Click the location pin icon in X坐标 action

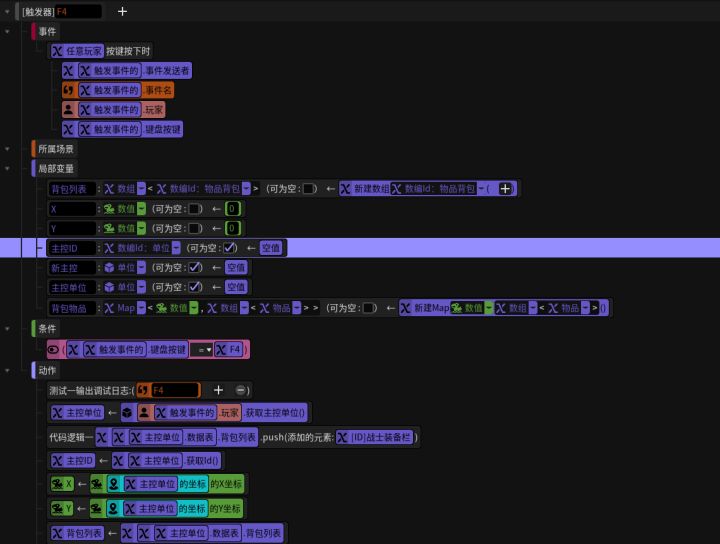coord(113,484)
